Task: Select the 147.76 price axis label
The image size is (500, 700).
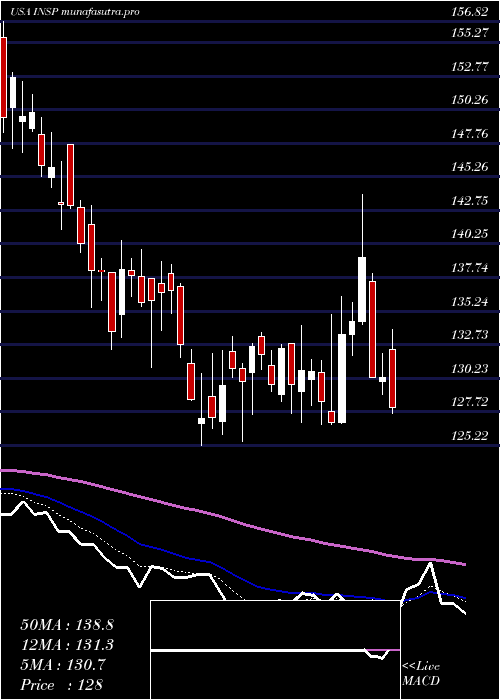Action: (x=469, y=133)
